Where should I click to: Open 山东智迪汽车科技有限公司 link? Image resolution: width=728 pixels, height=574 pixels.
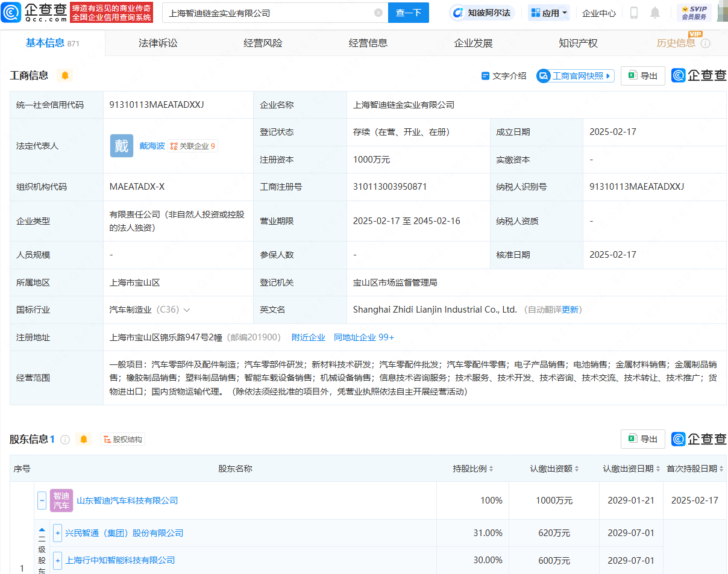(x=127, y=501)
